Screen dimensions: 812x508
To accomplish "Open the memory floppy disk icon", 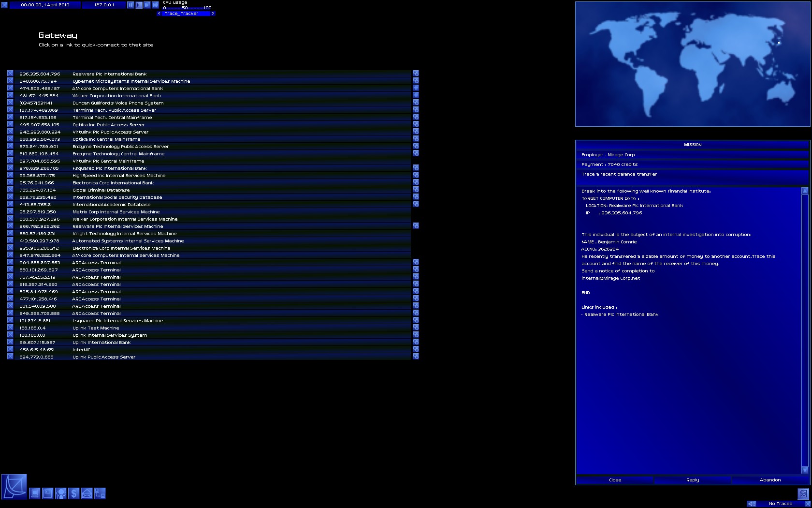I will pyautogui.click(x=47, y=493).
